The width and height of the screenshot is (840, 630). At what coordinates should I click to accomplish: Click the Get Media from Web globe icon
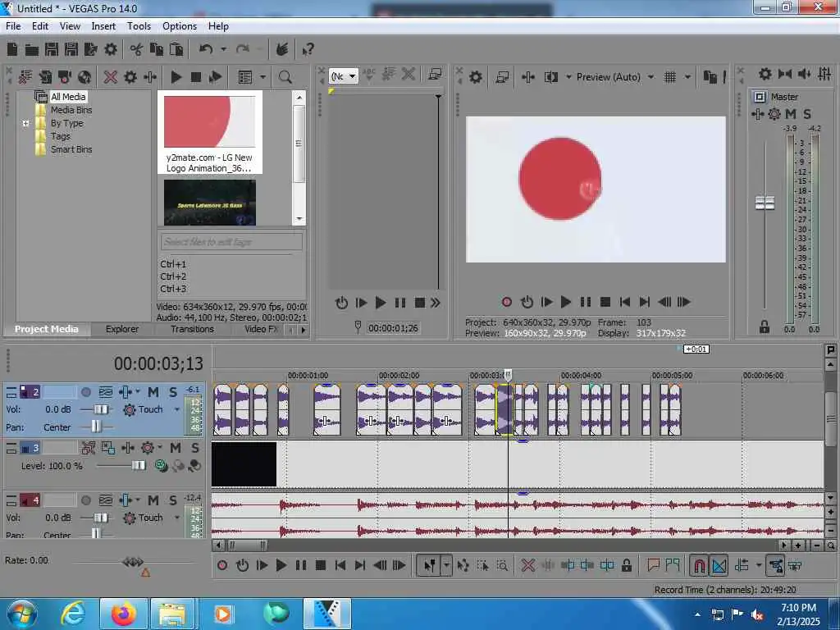pos(84,77)
